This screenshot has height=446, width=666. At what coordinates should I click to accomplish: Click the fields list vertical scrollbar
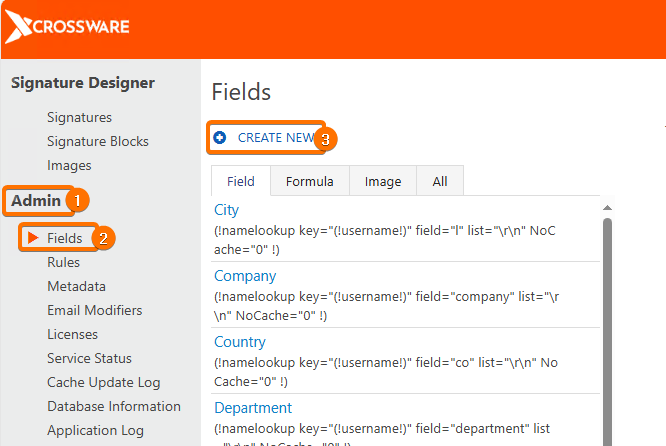(x=606, y=330)
